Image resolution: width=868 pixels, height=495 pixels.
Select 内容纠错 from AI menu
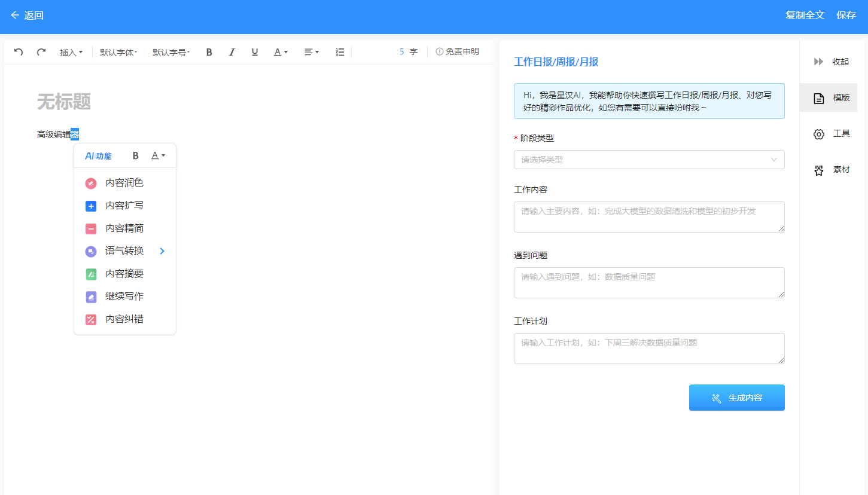click(125, 319)
